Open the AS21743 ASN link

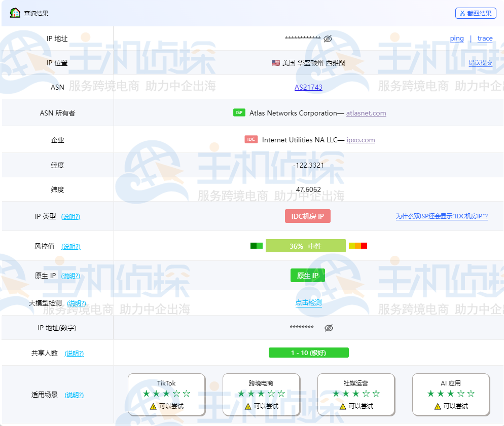pyautogui.click(x=308, y=87)
